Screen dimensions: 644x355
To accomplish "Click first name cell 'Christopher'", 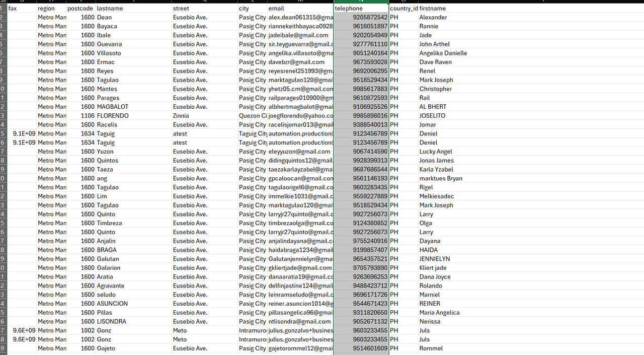I will 531,89.
